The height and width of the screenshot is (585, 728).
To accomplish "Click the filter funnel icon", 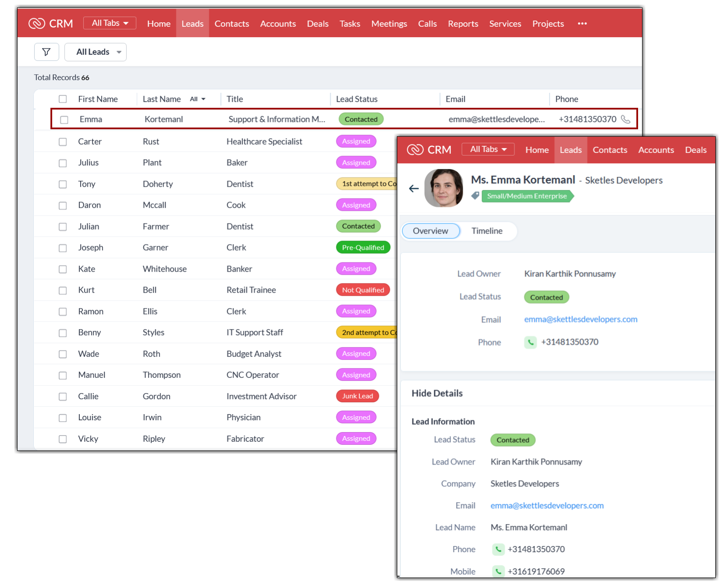I will coord(46,52).
